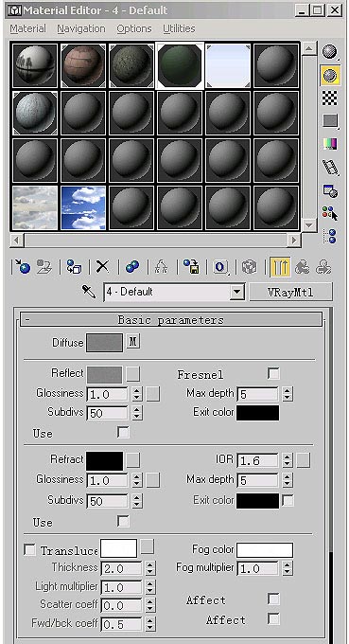Open the Material menu

tap(27, 28)
